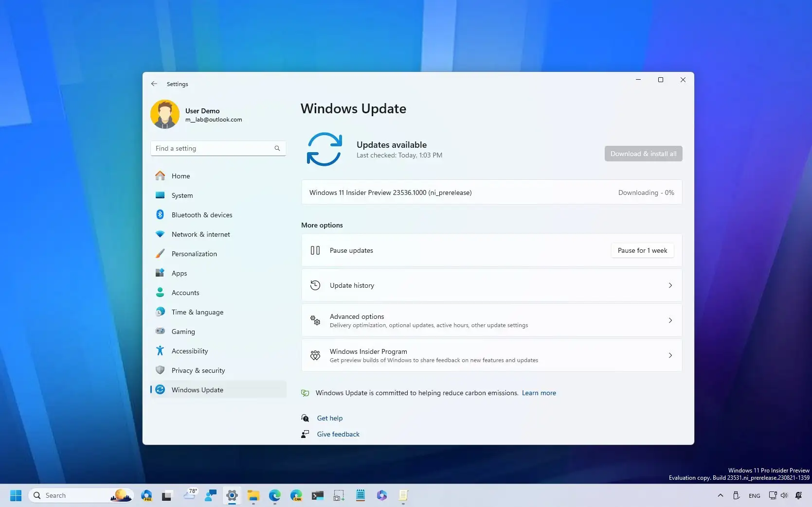Image resolution: width=812 pixels, height=507 pixels.
Task: Click the Download & install all button
Action: pos(643,153)
